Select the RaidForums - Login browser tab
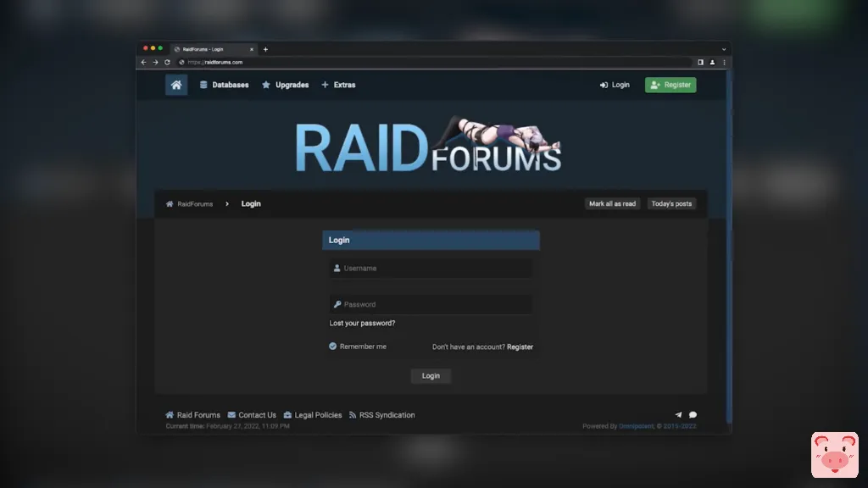The width and height of the screenshot is (868, 488). pyautogui.click(x=213, y=49)
